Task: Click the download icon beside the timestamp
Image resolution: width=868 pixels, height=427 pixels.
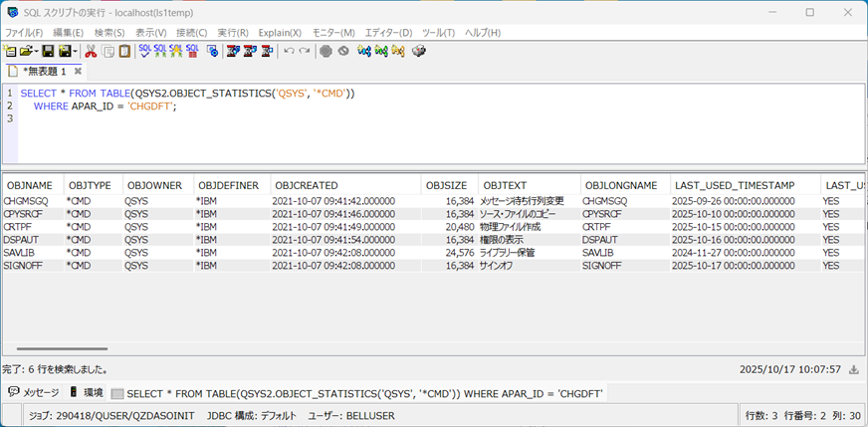Action: pos(853,369)
